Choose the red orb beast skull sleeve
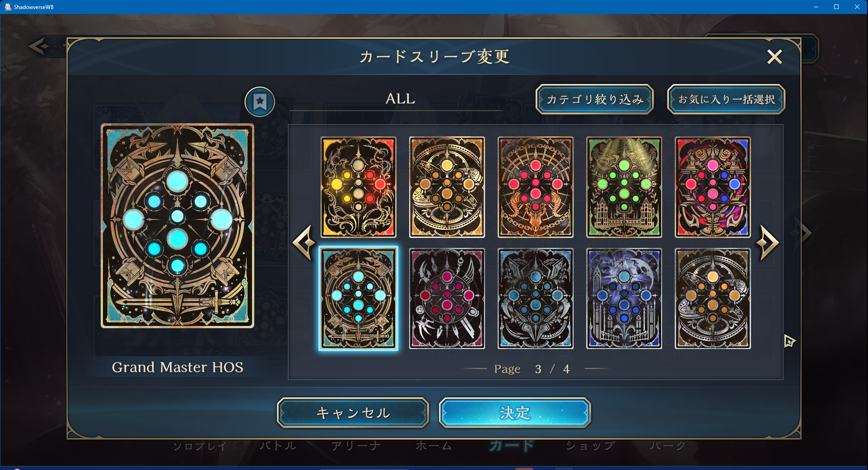The width and height of the screenshot is (868, 470). [x=536, y=187]
